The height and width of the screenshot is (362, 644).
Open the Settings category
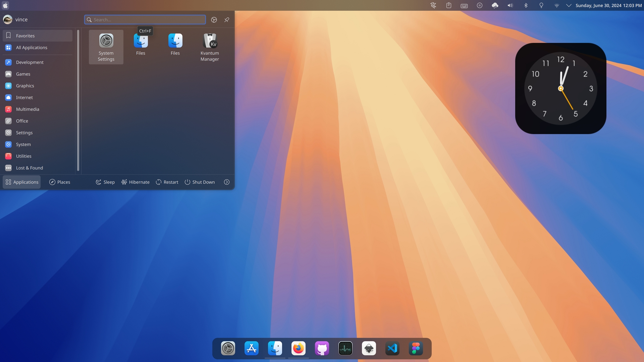[38, 133]
